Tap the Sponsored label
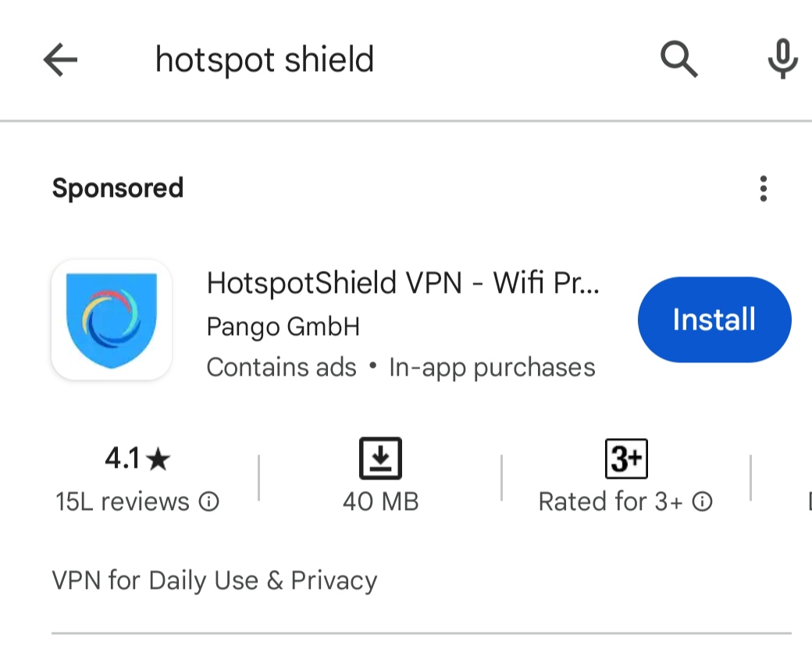 118,188
